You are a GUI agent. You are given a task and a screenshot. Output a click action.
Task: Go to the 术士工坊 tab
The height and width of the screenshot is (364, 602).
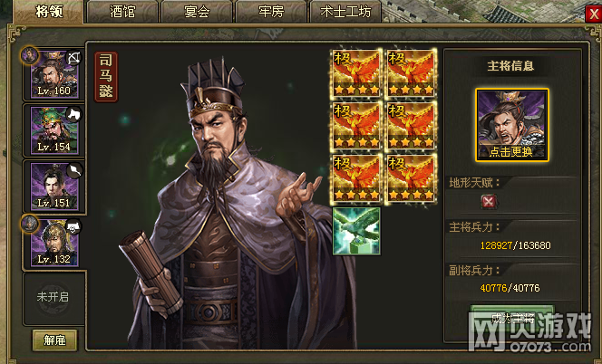pyautogui.click(x=345, y=12)
